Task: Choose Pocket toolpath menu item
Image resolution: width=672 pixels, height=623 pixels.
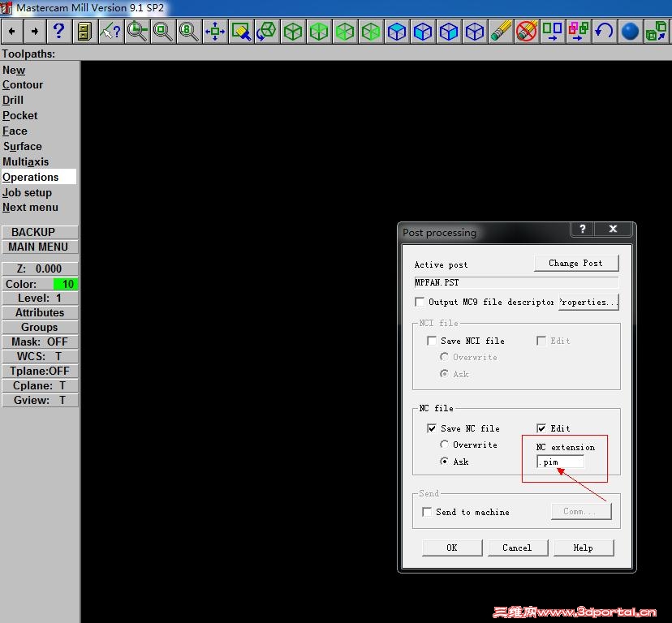Action: point(19,116)
